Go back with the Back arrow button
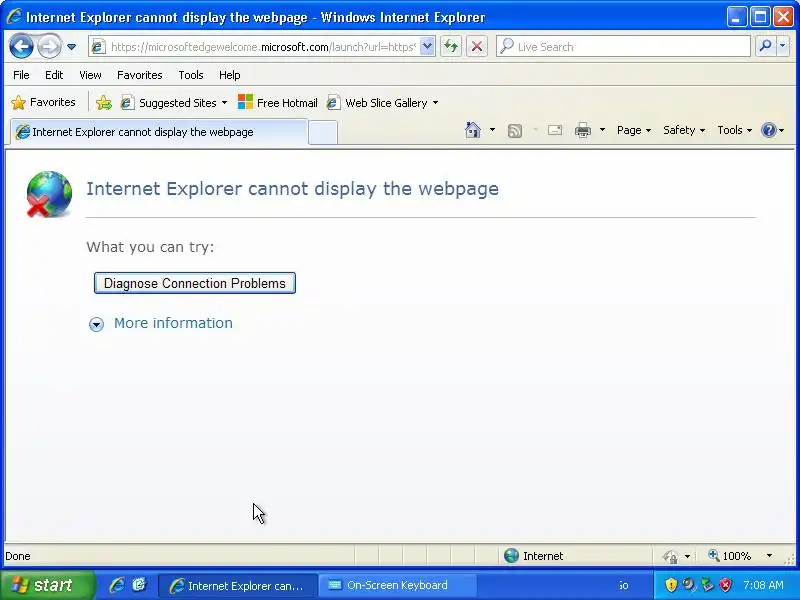 (21, 47)
